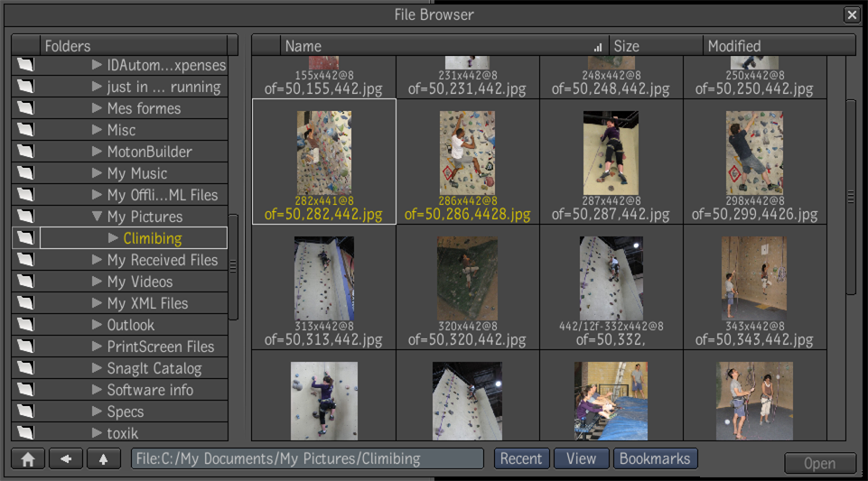
Task: Open the Bookmarks button
Action: point(655,458)
